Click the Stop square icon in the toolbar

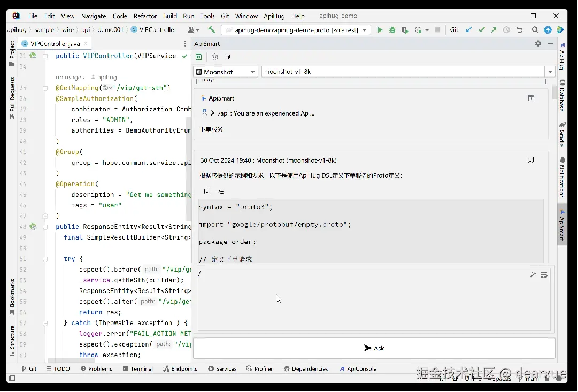(x=437, y=30)
